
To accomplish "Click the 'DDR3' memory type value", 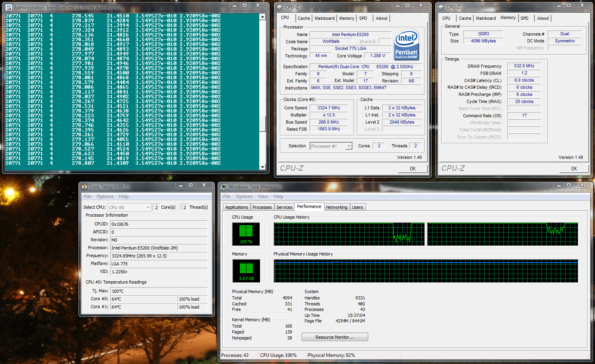I will point(483,34).
